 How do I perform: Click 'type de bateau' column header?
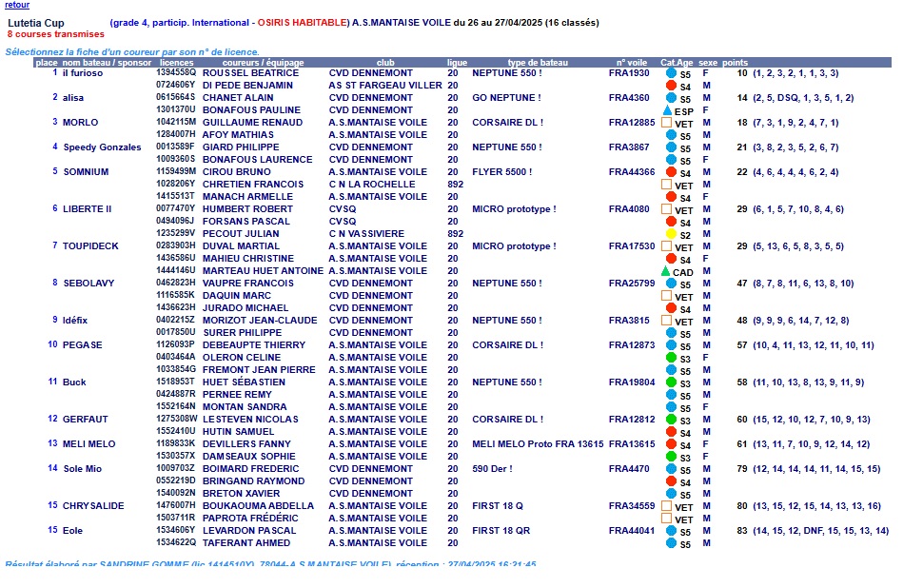click(x=538, y=63)
